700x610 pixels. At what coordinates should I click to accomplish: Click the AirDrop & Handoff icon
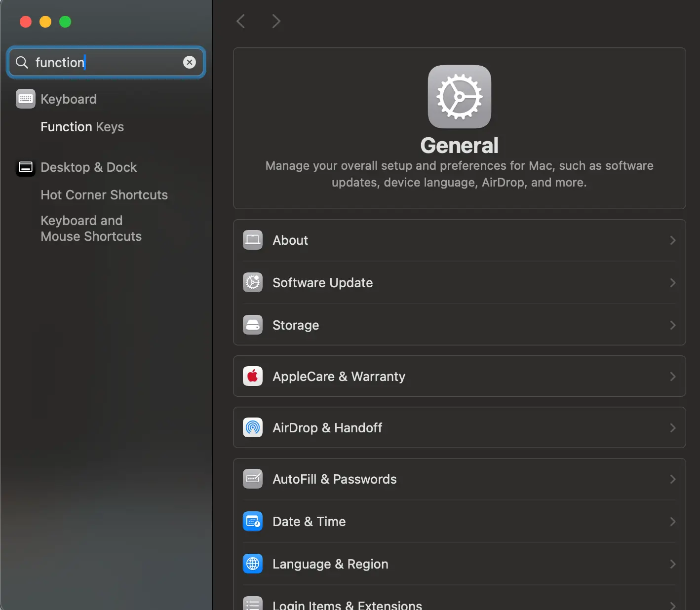tap(253, 428)
